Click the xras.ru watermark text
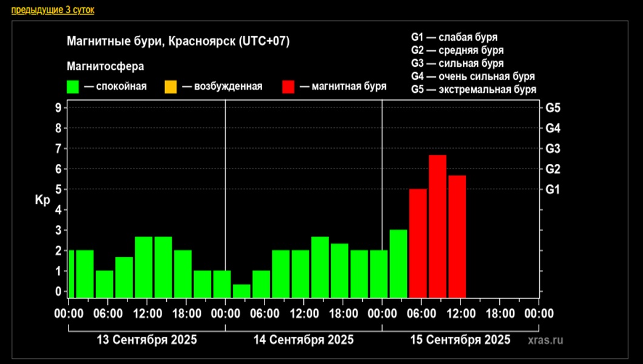This screenshot has width=643, height=364. 550,340
